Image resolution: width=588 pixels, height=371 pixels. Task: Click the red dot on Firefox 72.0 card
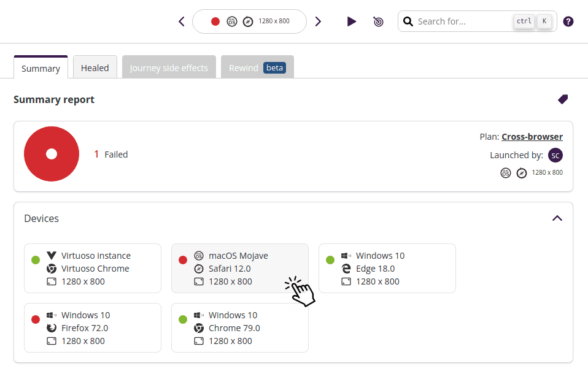coord(35,319)
